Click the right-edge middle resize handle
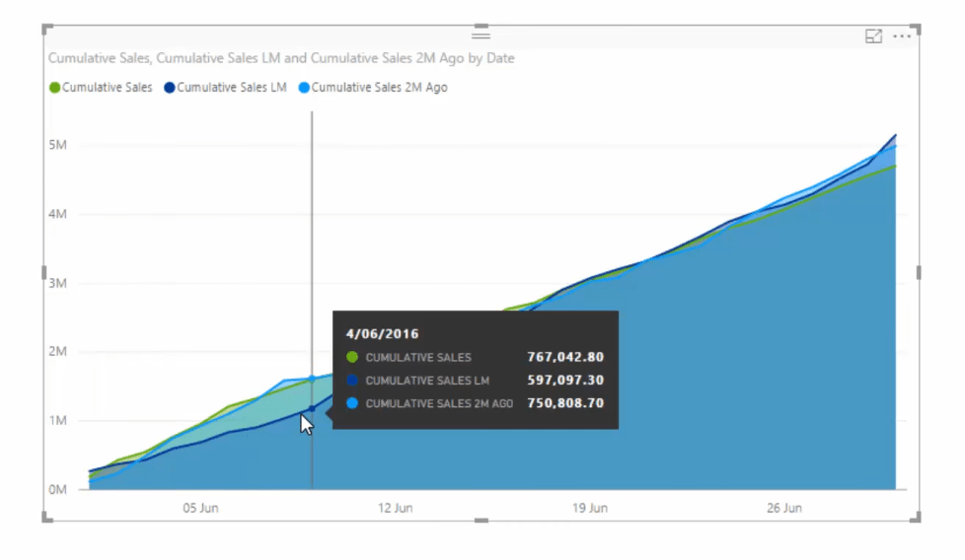This screenshot has width=965, height=560. point(919,272)
